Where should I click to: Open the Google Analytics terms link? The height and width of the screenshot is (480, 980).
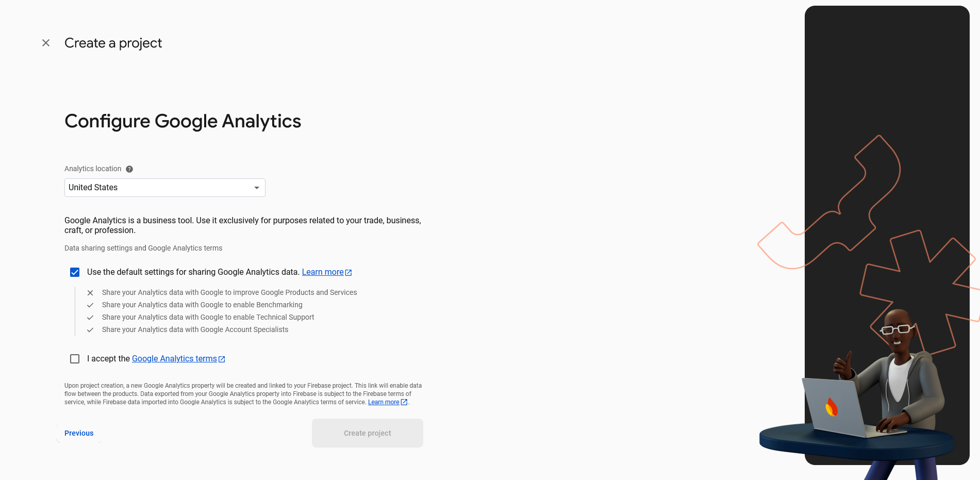(174, 359)
